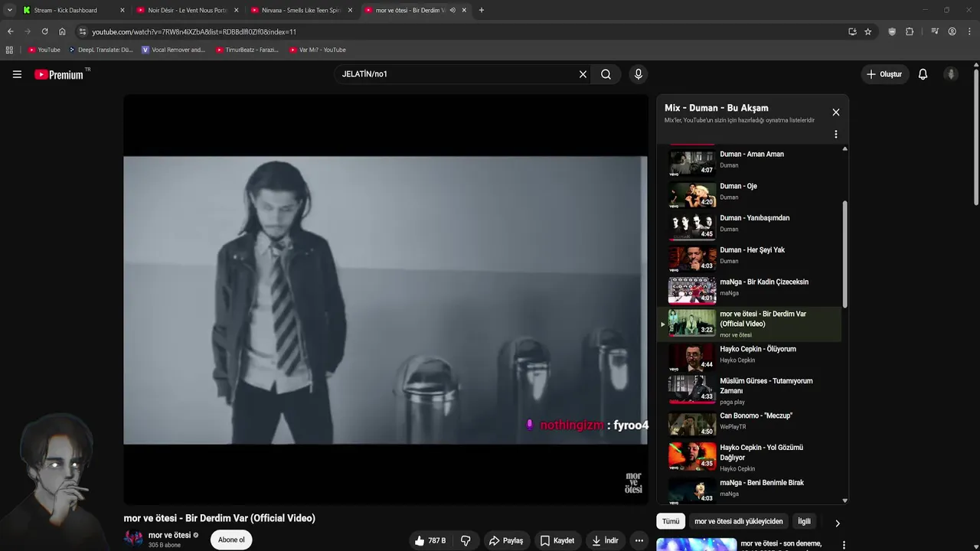Open the YouTube guide hamburger menu

17,74
